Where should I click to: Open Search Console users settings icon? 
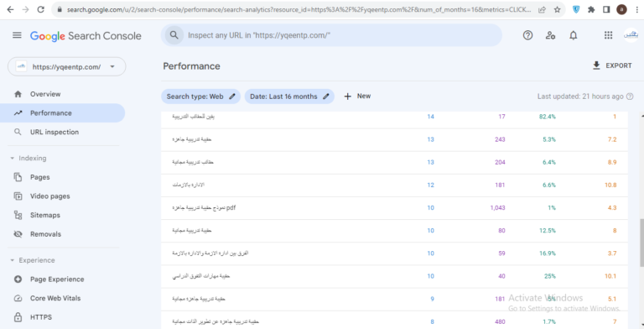[550, 35]
